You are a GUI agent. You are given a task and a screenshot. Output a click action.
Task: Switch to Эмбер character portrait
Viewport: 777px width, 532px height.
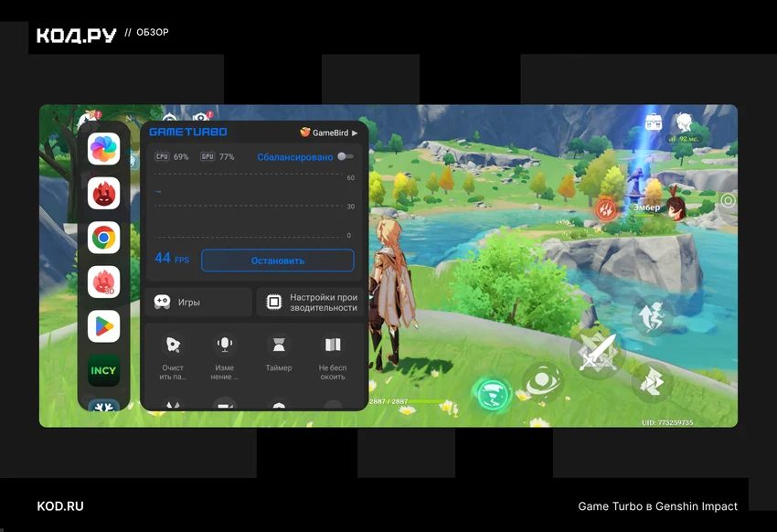[x=676, y=206]
